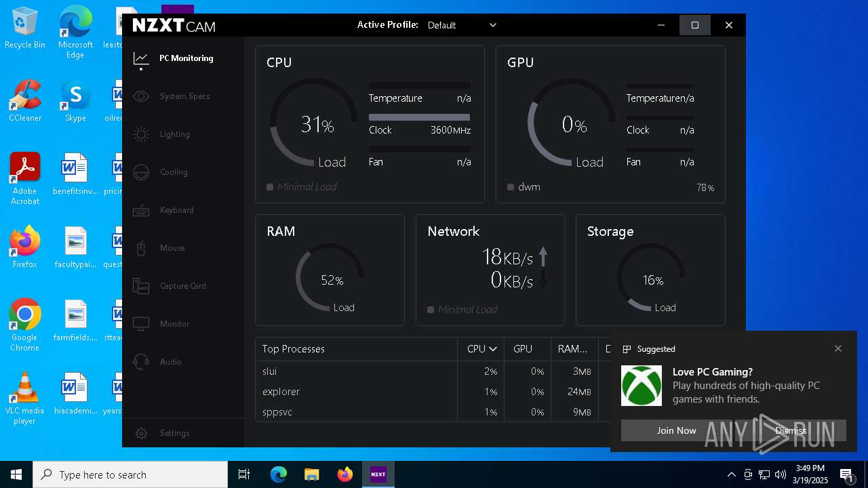
Task: Click the Monitor display icon
Action: pos(141,324)
